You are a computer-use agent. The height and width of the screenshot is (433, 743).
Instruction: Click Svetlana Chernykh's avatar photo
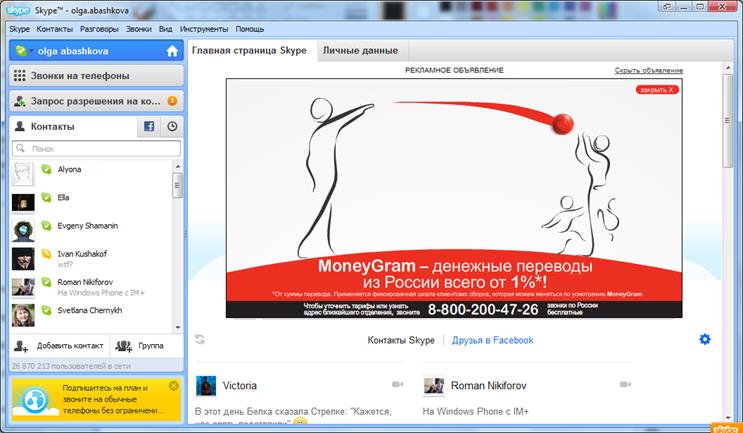[23, 316]
